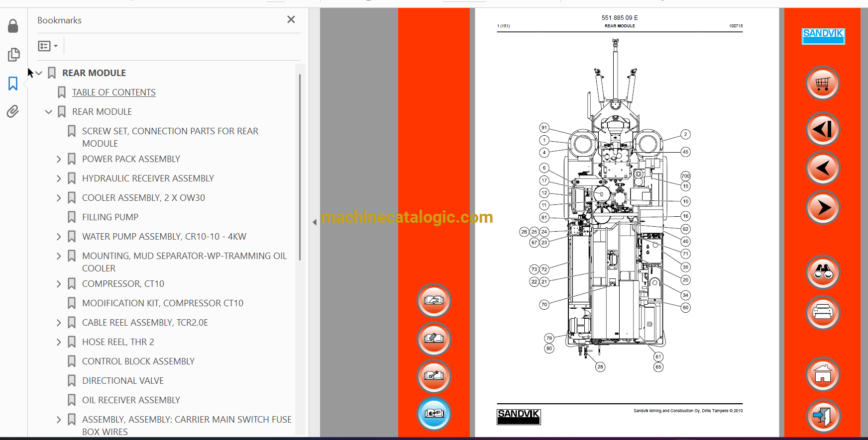
Task: Click callout number 28 in the diagram
Action: tap(600, 367)
